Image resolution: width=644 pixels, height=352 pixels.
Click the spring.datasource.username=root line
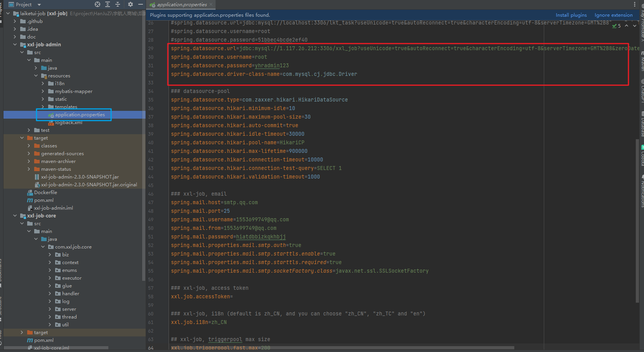219,57
